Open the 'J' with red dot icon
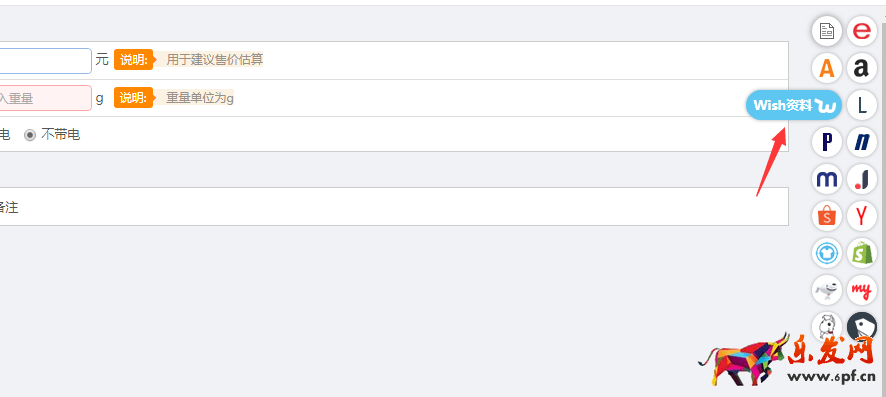 pos(862,179)
